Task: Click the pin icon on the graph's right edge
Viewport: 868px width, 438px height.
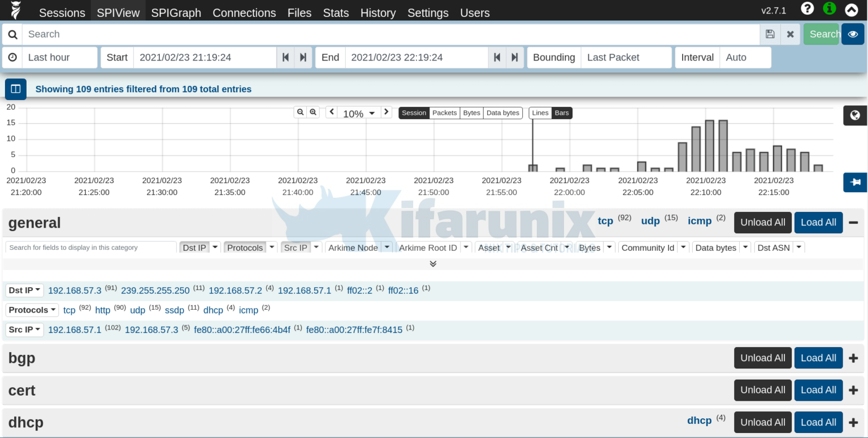Action: point(855,182)
